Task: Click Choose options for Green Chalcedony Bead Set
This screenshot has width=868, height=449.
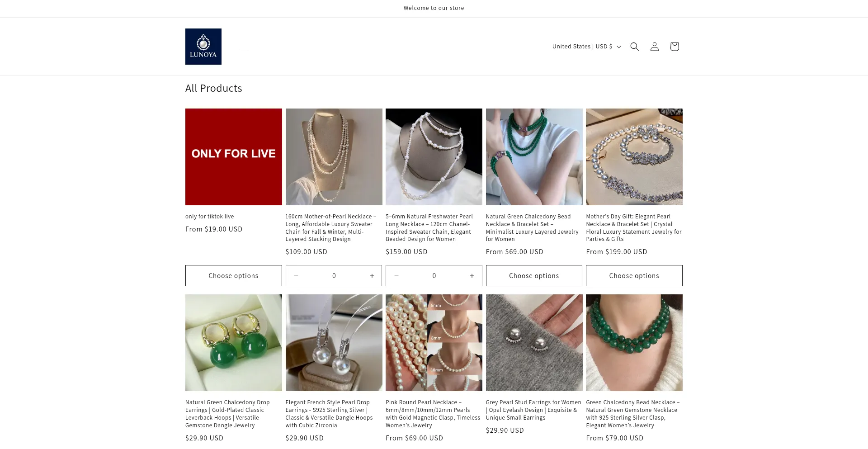Action: click(534, 275)
